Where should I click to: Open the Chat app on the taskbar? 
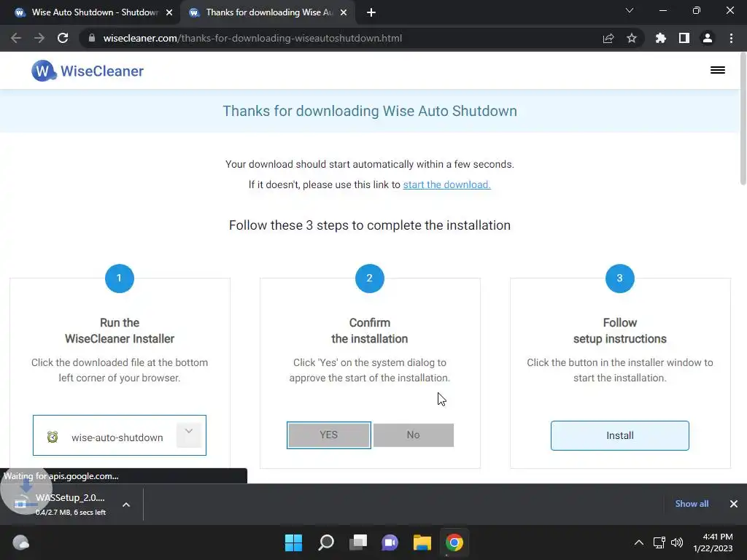[390, 542]
